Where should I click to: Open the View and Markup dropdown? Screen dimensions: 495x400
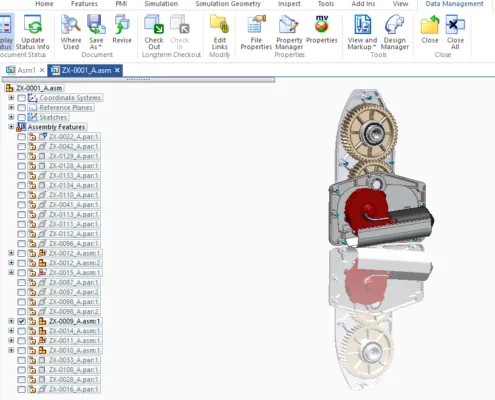(x=362, y=47)
